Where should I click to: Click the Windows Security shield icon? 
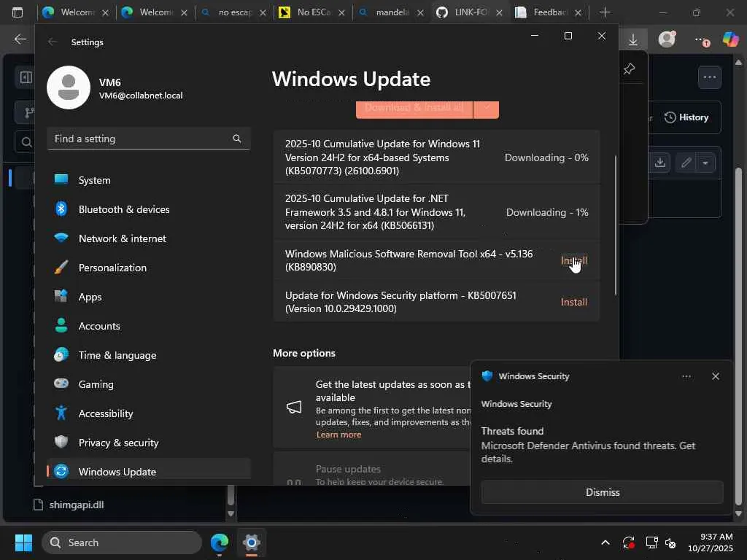click(x=487, y=376)
